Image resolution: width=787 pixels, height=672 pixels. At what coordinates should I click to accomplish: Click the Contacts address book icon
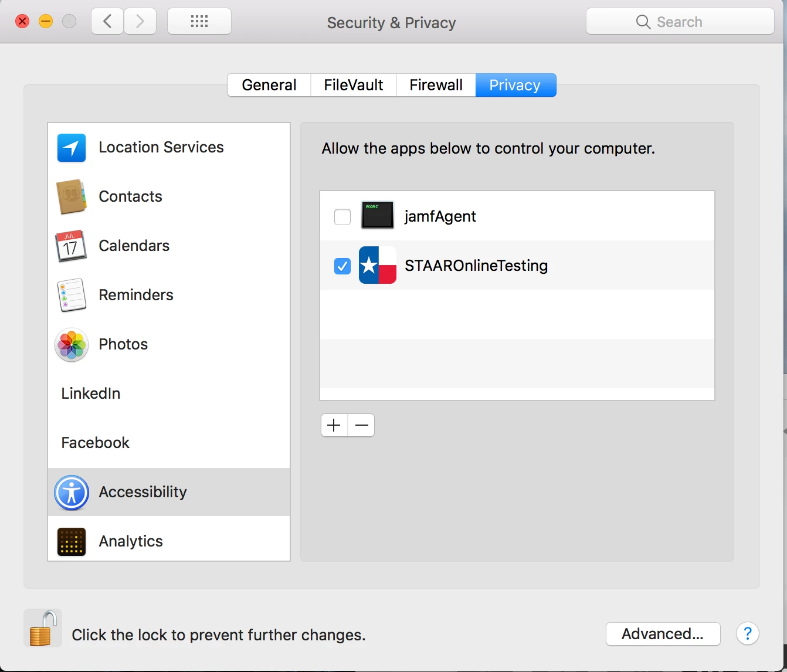coord(72,197)
